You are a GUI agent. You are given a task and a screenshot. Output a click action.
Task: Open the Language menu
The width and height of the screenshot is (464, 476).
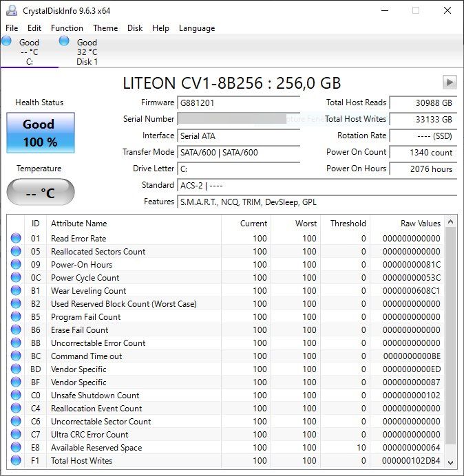(x=197, y=28)
